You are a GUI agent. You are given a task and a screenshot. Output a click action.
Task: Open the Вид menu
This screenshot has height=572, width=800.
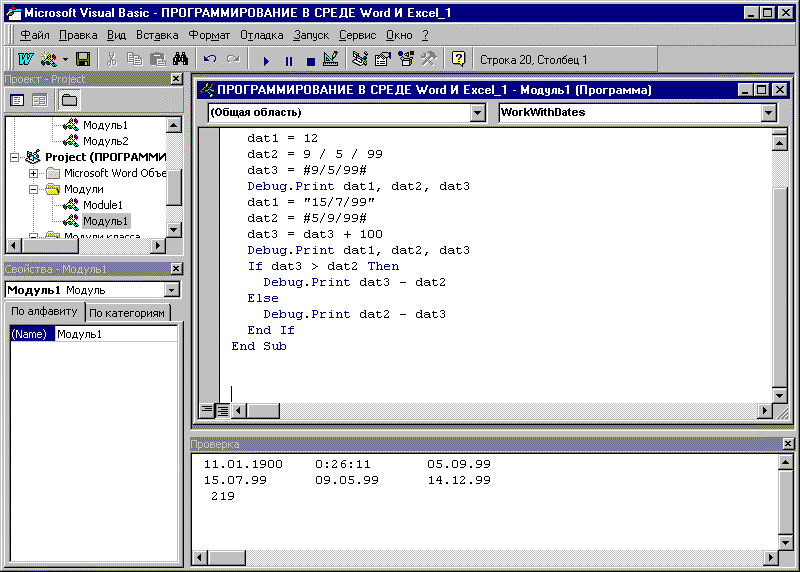coord(116,35)
